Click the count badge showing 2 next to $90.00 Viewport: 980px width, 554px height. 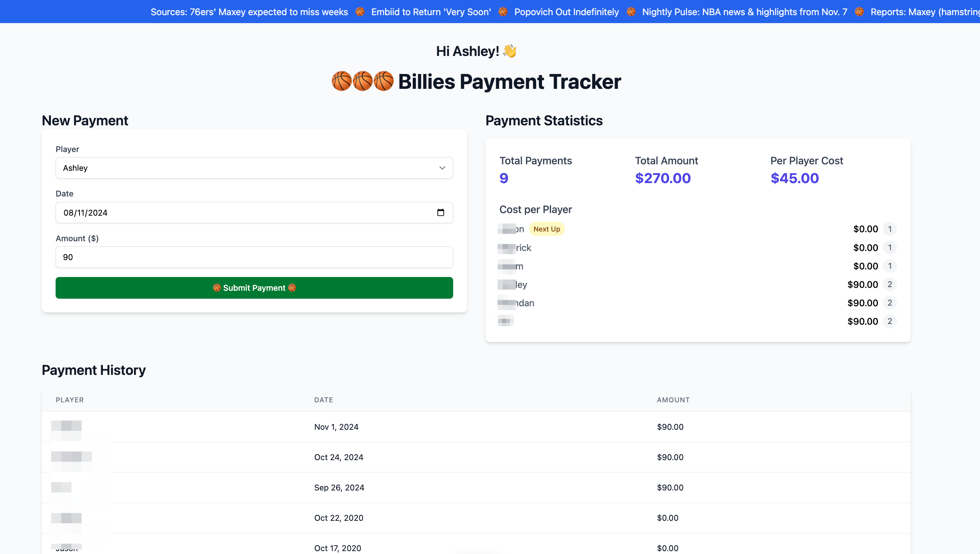pos(890,284)
